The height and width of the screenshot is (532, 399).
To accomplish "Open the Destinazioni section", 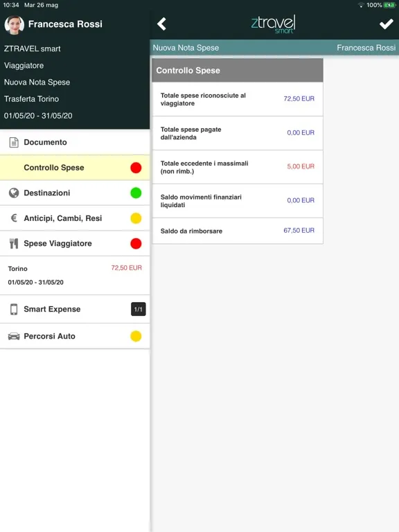I will (75, 193).
